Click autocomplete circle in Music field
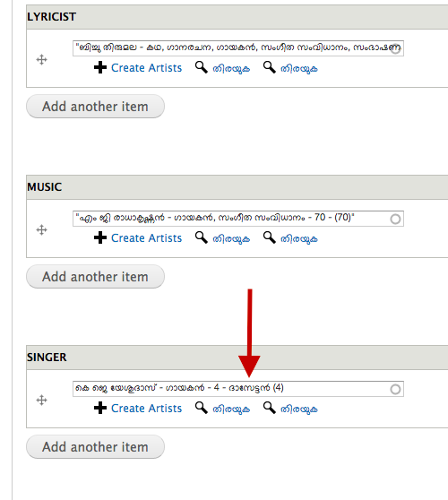Viewport: 448px width, 500px height. coord(395,219)
